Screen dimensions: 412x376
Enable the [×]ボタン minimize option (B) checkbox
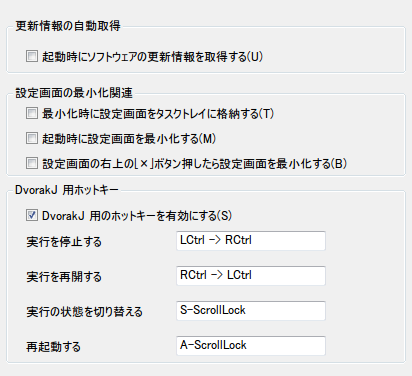[x=32, y=163]
